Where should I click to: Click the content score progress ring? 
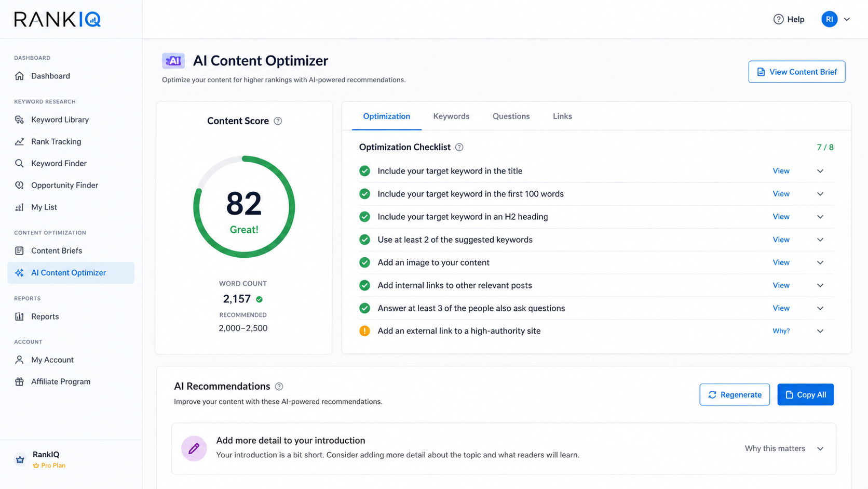(x=244, y=207)
